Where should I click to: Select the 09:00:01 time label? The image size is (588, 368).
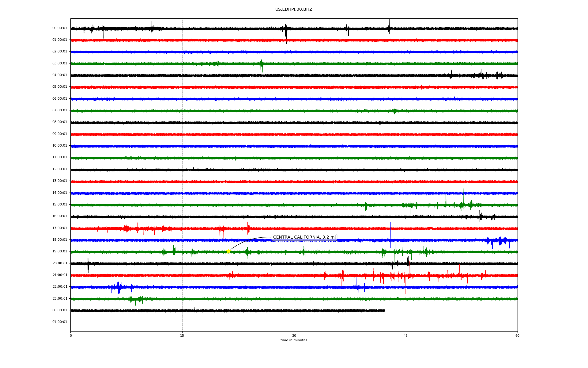60,134
